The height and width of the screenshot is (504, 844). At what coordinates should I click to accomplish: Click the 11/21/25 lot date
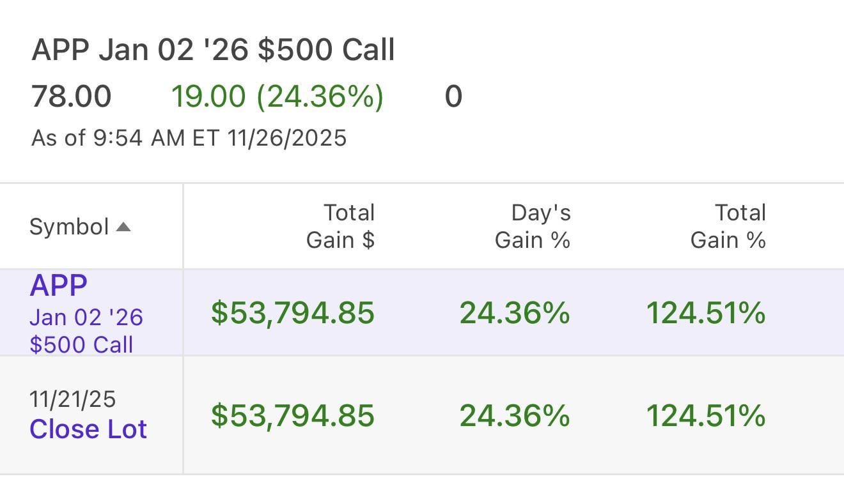pos(72,399)
